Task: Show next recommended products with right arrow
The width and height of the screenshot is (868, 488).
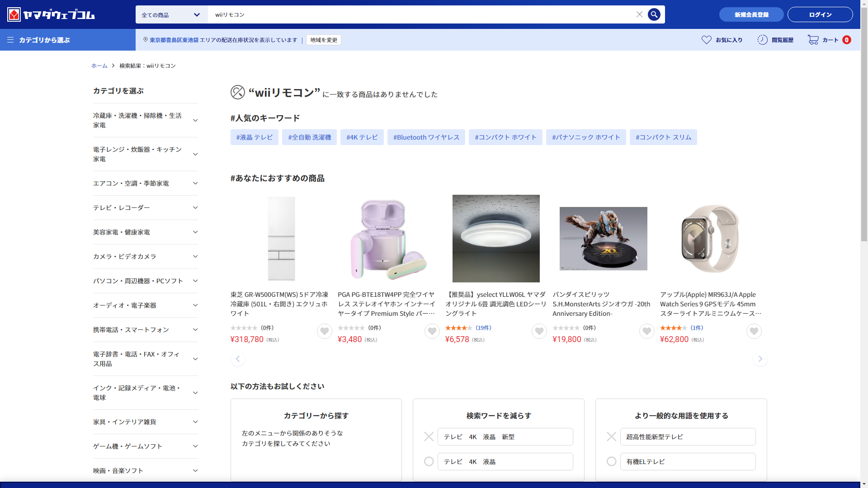Action: 760,359
